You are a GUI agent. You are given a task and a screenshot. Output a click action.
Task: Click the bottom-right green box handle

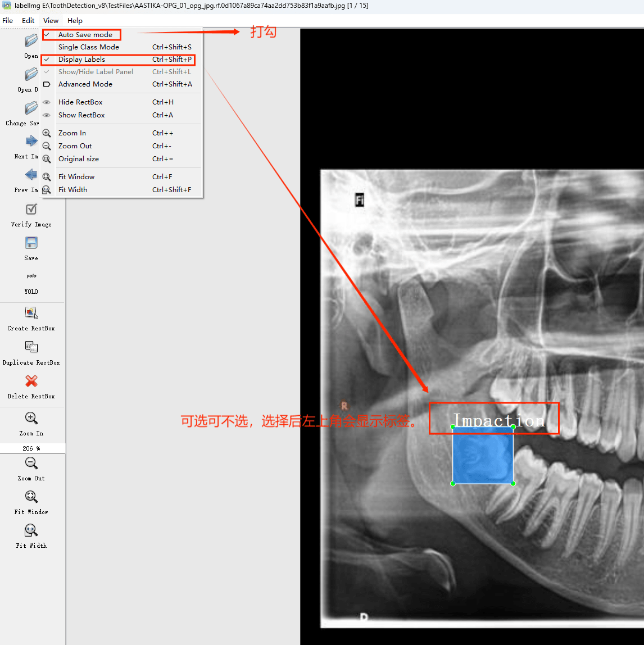point(513,484)
